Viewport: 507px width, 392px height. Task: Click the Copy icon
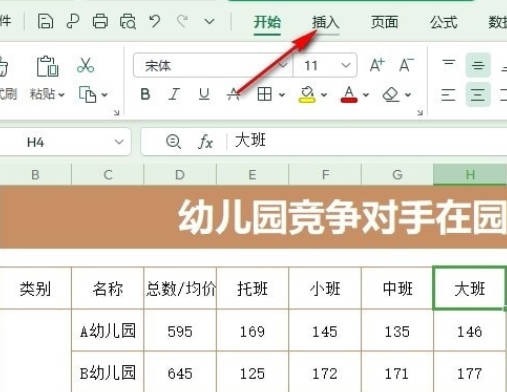(x=87, y=94)
